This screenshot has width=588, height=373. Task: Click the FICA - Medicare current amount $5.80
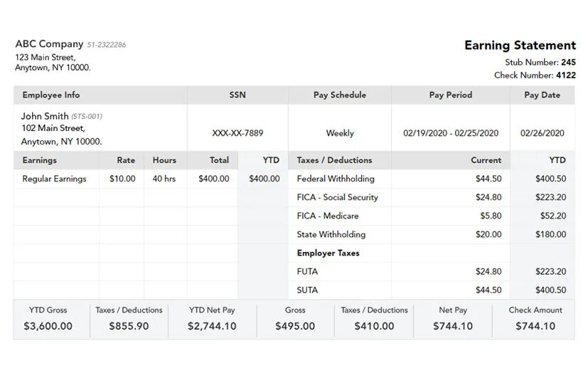tap(491, 216)
